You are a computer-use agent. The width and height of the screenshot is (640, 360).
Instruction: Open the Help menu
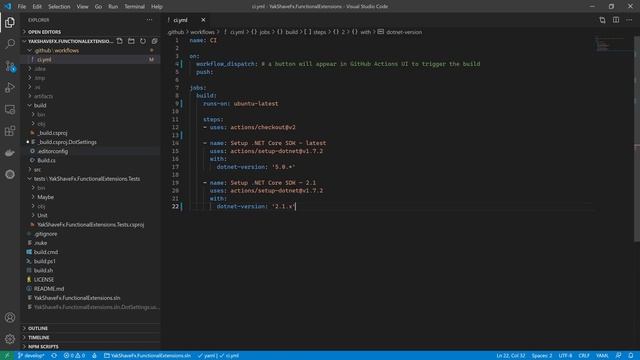click(157, 7)
